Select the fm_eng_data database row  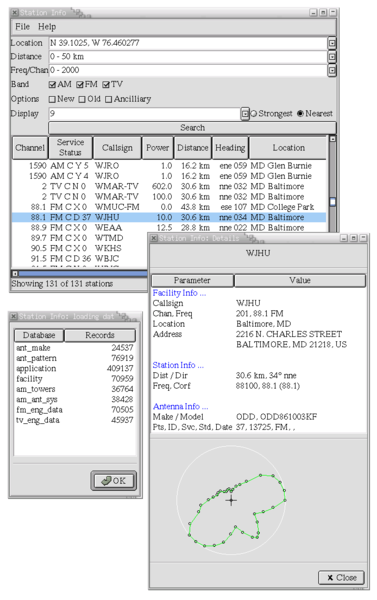click(x=75, y=410)
